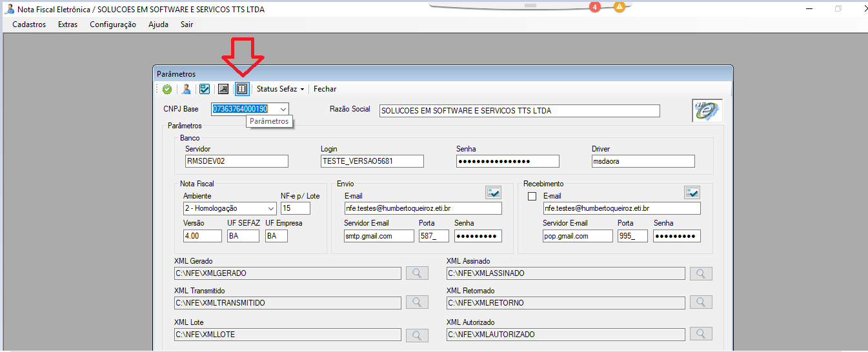The image size is (868, 352).
Task: Browse for the XML Assinado folder
Action: point(701,273)
